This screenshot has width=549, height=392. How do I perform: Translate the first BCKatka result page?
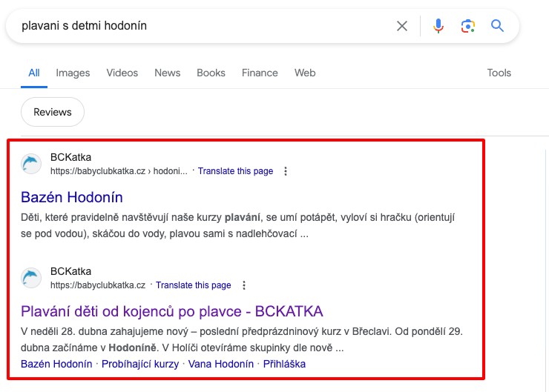(x=235, y=171)
